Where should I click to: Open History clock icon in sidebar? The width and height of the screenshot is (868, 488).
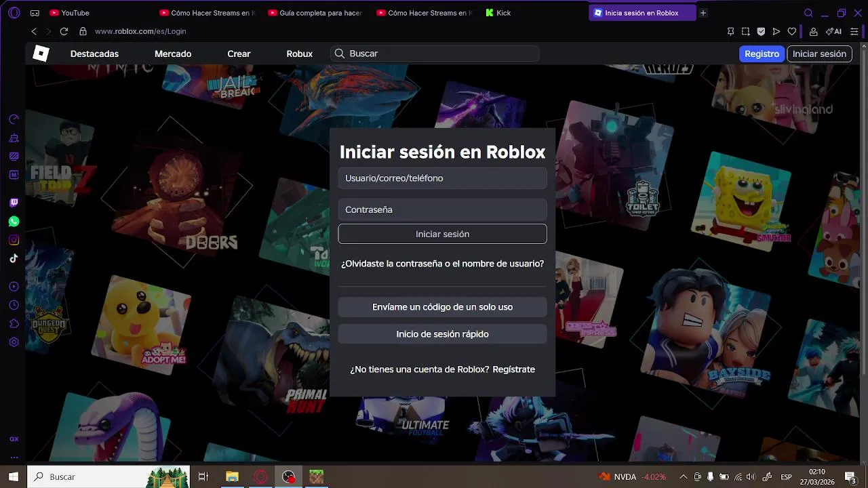(14, 306)
